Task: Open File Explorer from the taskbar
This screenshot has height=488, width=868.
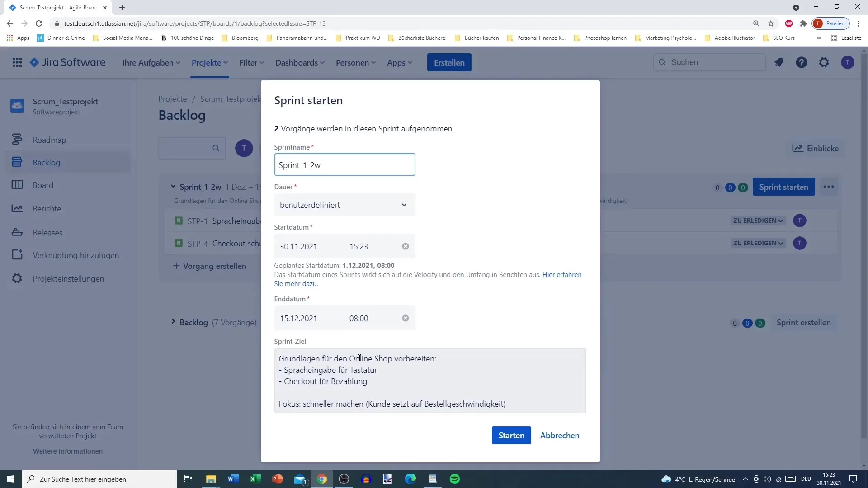Action: 211,479
